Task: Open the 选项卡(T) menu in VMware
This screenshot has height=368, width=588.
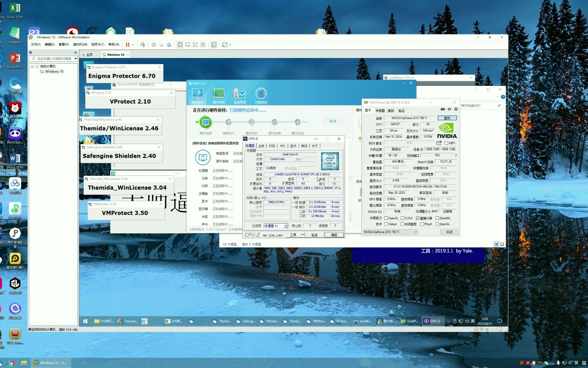Action: (x=98, y=45)
